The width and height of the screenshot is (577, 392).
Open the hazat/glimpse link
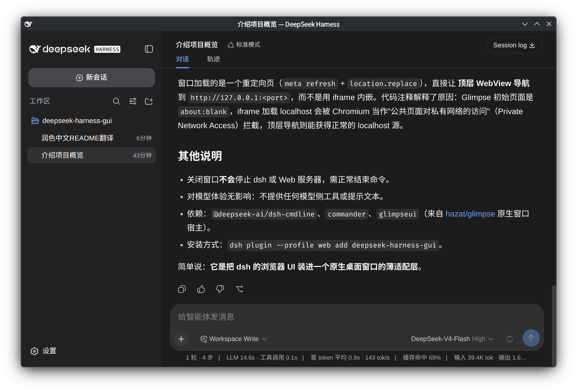[470, 214]
